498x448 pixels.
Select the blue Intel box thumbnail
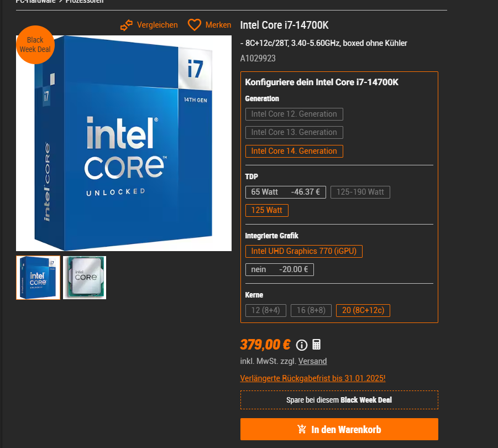[x=38, y=278]
